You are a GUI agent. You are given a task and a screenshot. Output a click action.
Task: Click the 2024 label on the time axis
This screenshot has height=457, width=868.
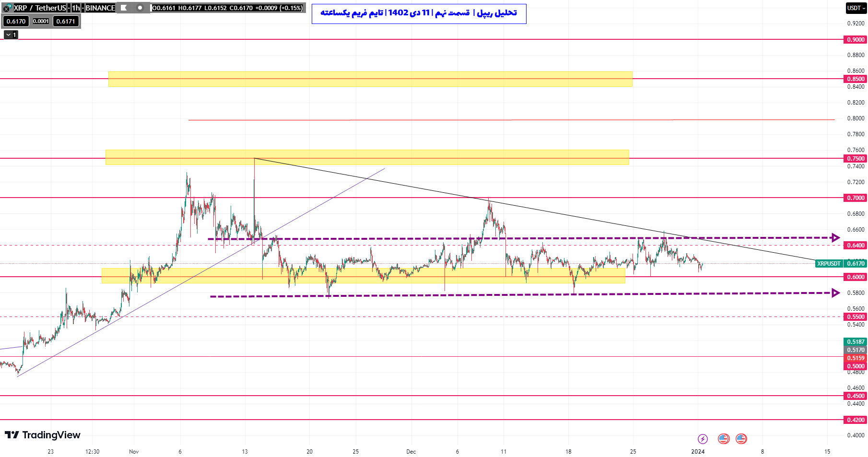pos(698,452)
